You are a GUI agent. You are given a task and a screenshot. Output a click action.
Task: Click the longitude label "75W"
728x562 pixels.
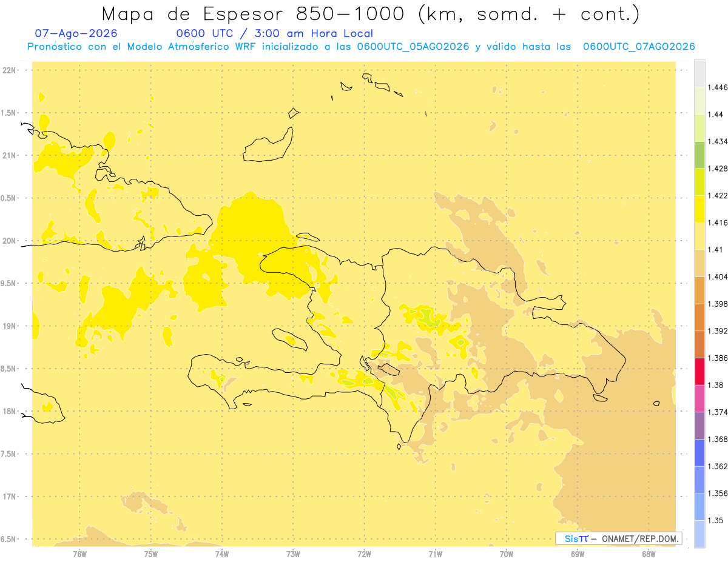(151, 554)
